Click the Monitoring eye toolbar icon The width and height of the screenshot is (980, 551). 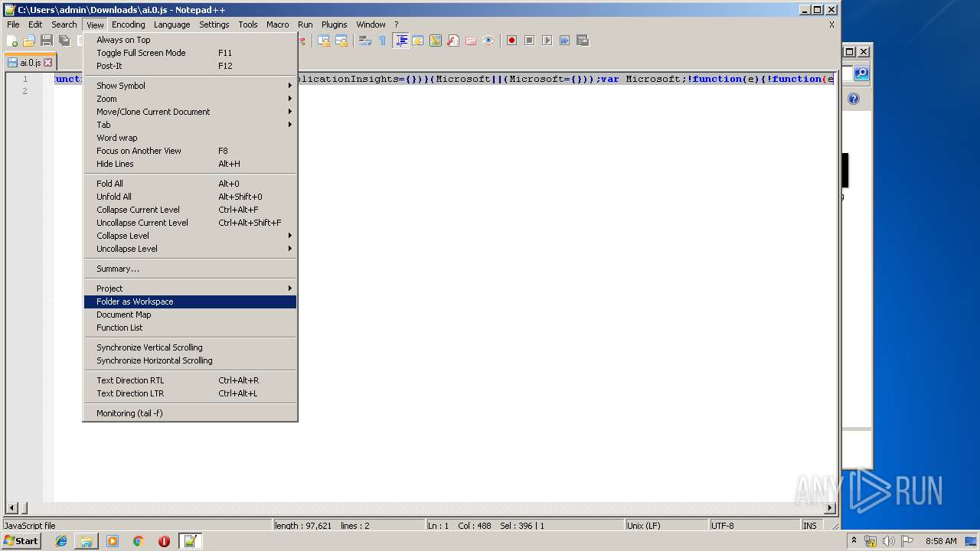pyautogui.click(x=488, y=41)
